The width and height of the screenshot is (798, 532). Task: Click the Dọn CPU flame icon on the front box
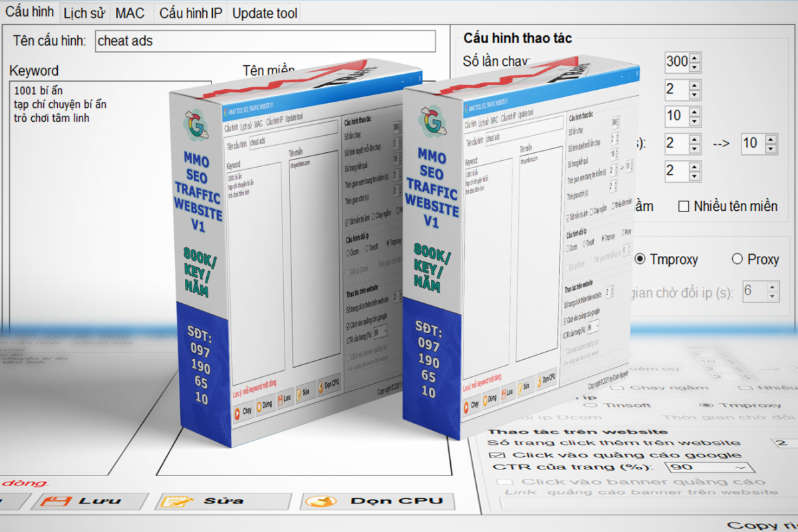pyautogui.click(x=539, y=383)
